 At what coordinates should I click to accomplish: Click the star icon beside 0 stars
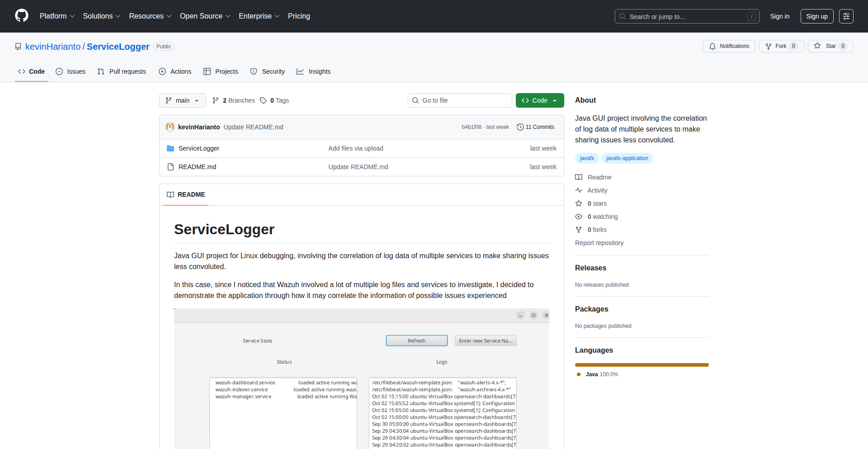pos(579,203)
